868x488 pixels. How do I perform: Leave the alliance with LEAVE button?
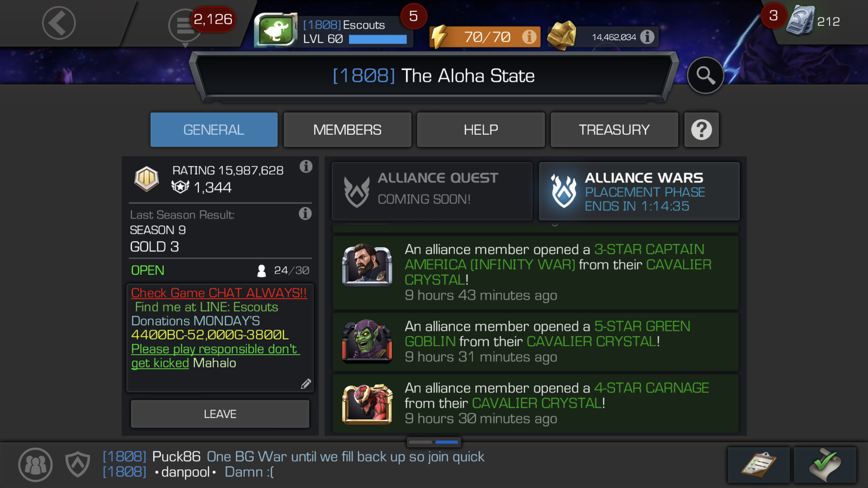coord(220,414)
